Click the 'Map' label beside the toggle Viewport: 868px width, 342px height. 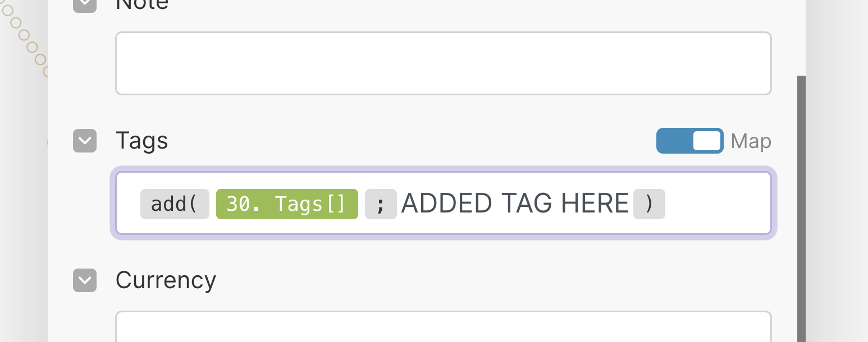(x=751, y=141)
